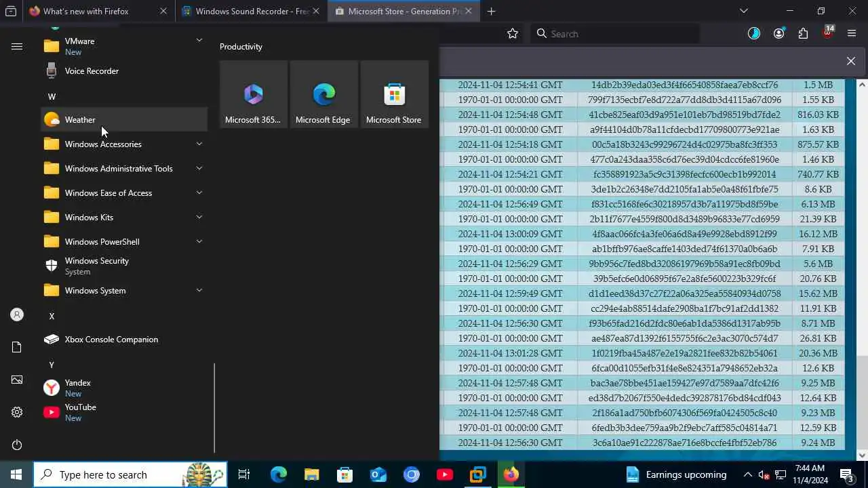The image size is (868, 488).
Task: Open a new Firefox tab
Action: click(x=492, y=12)
